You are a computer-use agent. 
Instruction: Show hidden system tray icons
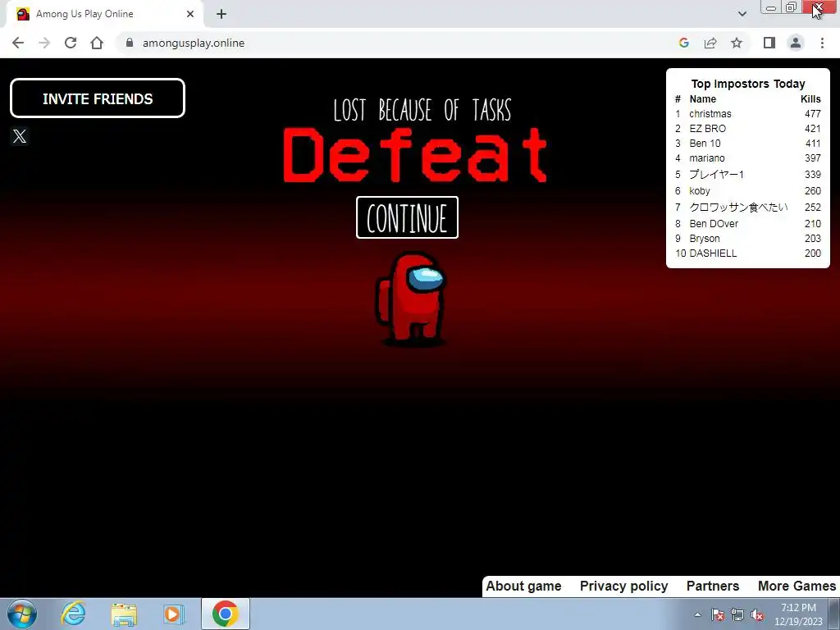pos(697,614)
